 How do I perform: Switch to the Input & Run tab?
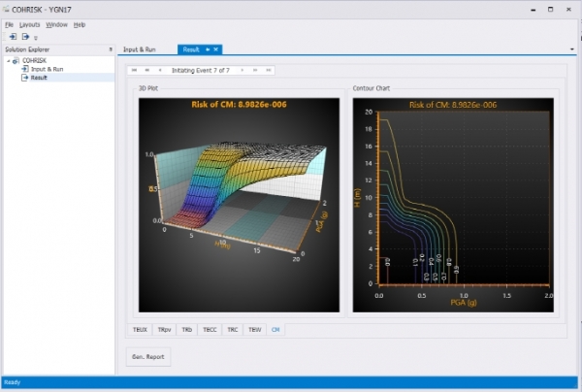[140, 49]
